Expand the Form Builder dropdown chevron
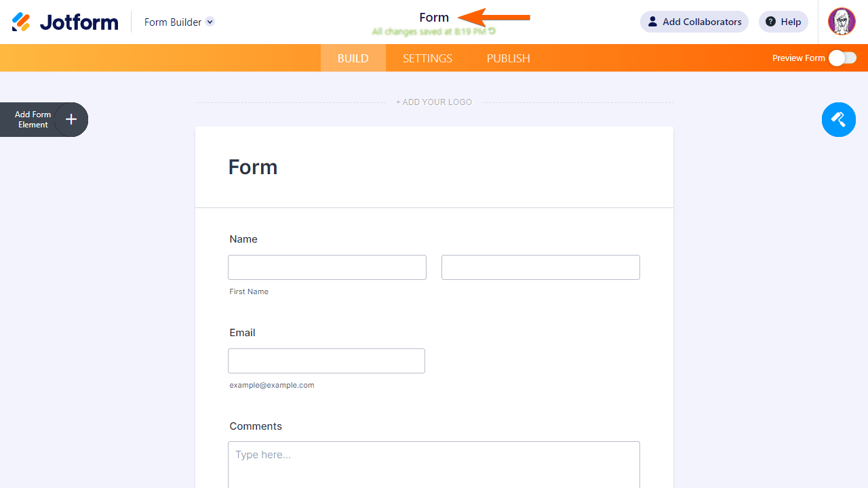Viewport: 868px width, 488px height. click(x=210, y=22)
